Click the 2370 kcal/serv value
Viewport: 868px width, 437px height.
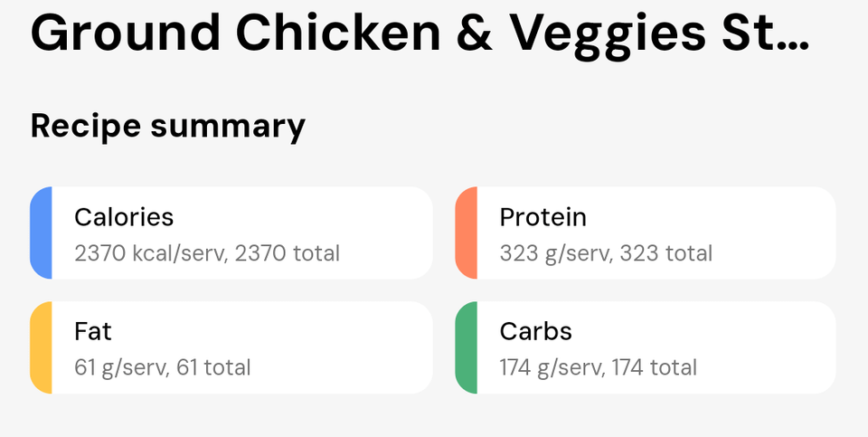tap(150, 253)
